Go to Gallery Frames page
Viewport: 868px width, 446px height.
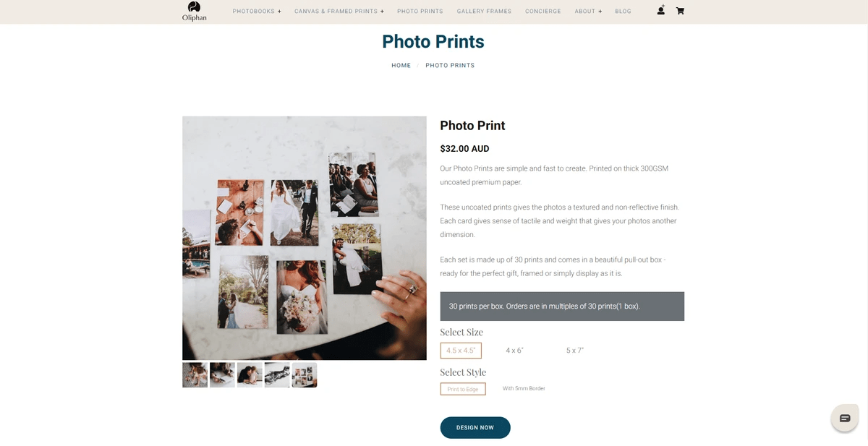484,12
